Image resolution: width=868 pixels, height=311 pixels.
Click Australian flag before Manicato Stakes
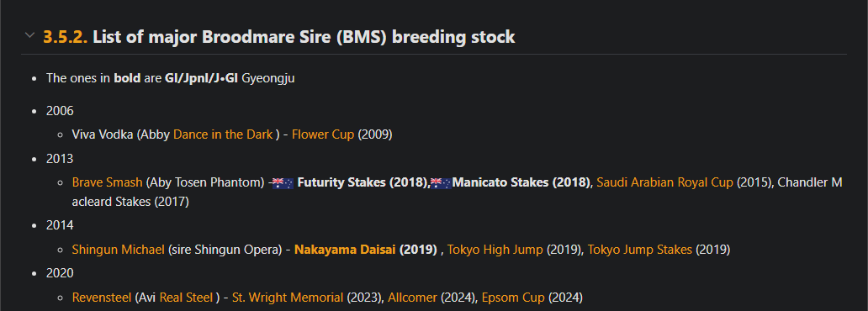click(442, 183)
